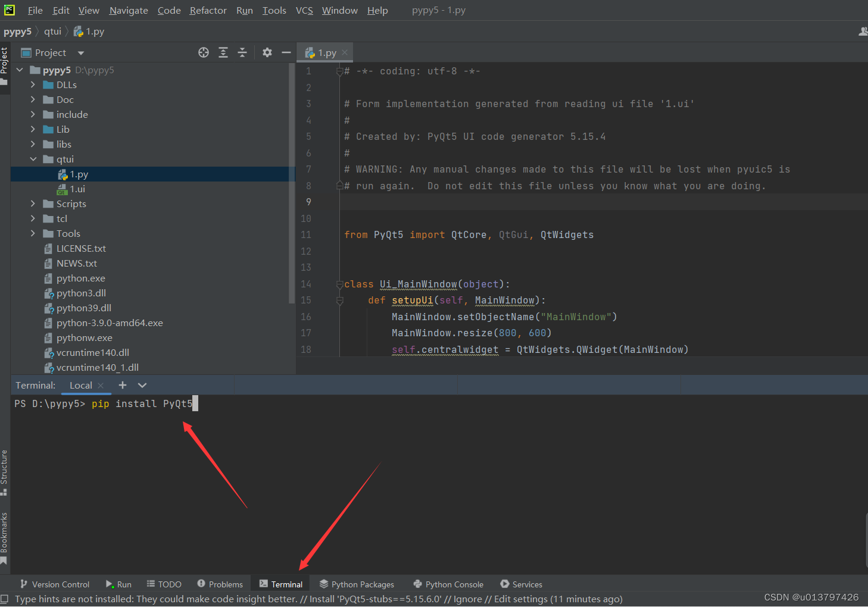Image resolution: width=868 pixels, height=607 pixels.
Task: Open the Navigate menu
Action: 129,10
